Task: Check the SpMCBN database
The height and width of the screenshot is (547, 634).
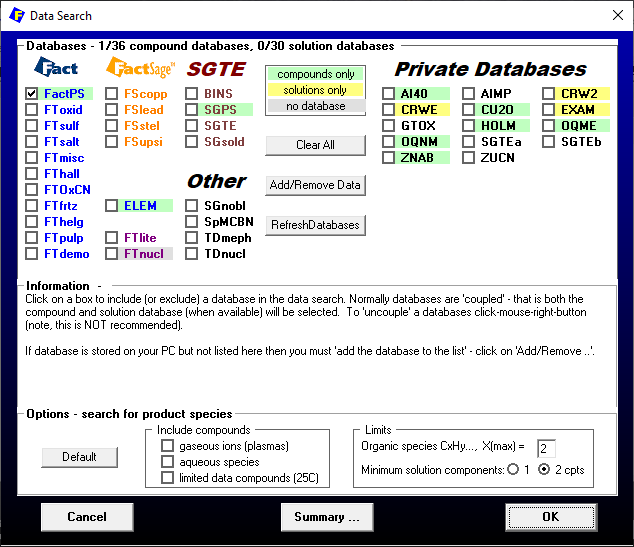Action: click(192, 222)
